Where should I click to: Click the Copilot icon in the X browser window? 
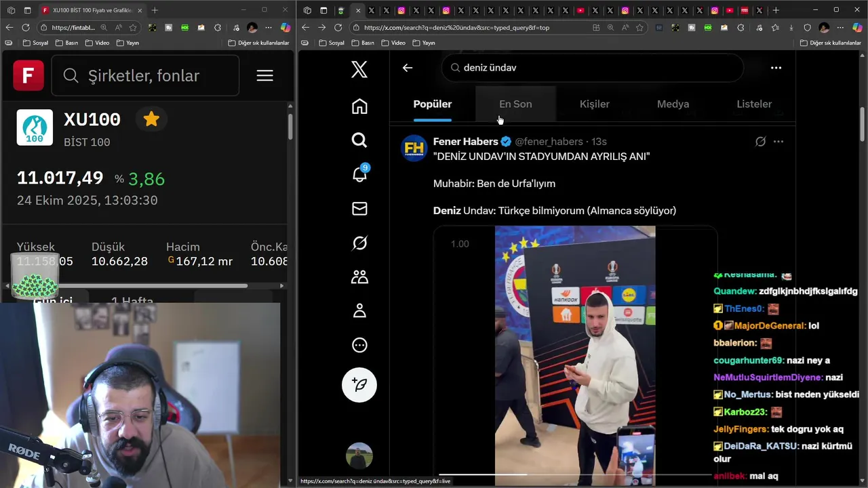click(x=857, y=28)
